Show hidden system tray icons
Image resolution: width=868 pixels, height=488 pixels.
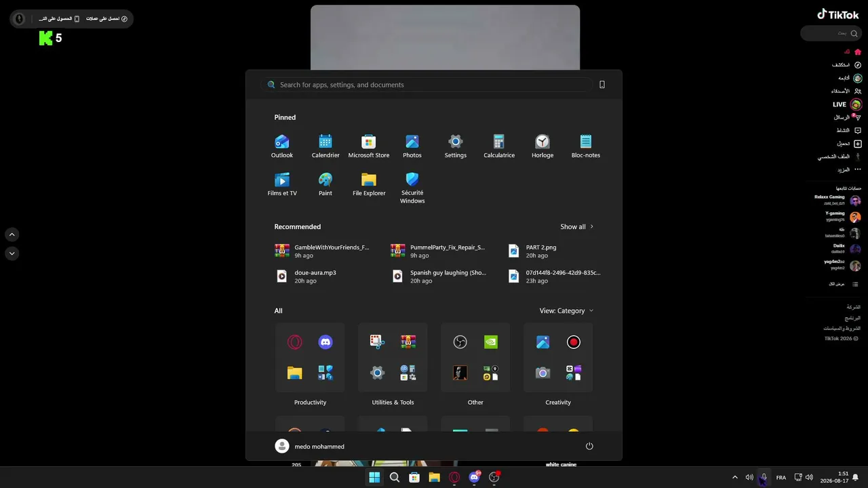click(x=734, y=477)
